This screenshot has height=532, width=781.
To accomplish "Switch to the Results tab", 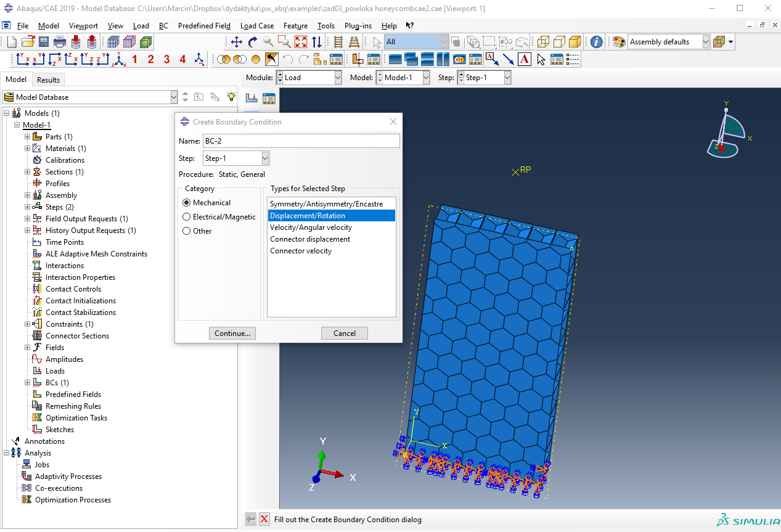I will 48,80.
